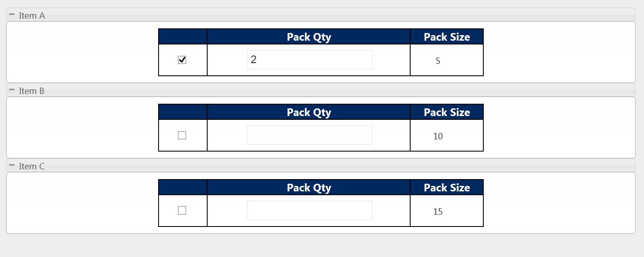Screen dimensions: 644x257
Task: Collapse the Item B section
Action: (x=11, y=89)
